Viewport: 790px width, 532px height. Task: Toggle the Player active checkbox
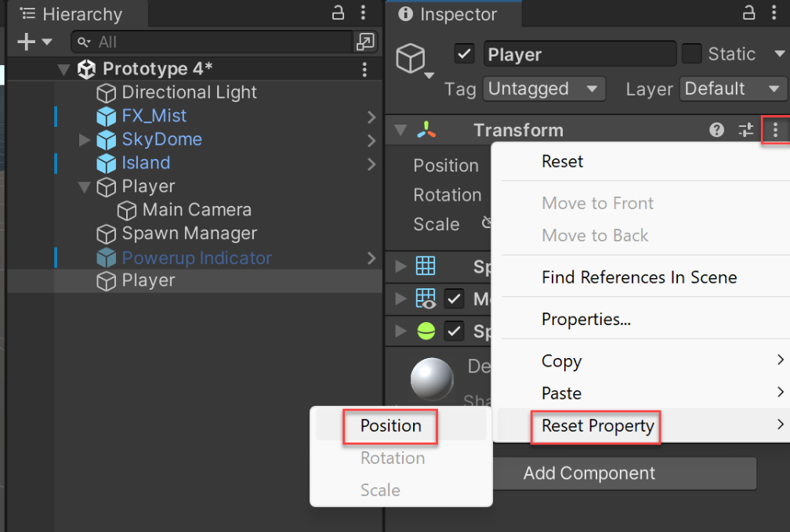tap(465, 54)
